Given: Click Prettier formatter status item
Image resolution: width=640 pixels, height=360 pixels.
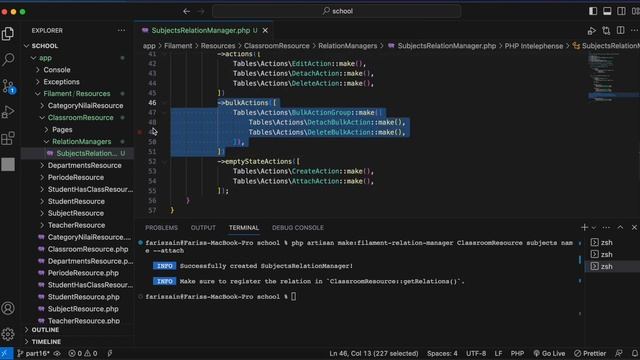Looking at the screenshot, I should pyautogui.click(x=590, y=353).
